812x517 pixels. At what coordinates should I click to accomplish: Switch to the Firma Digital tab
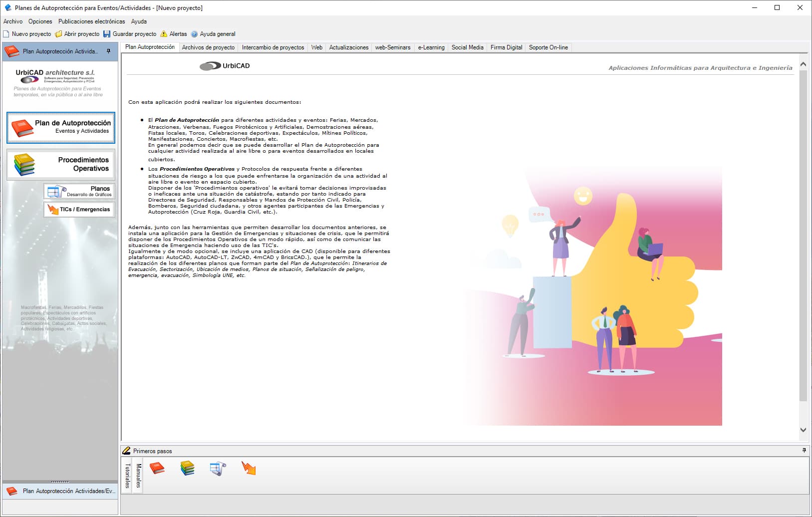[506, 47]
